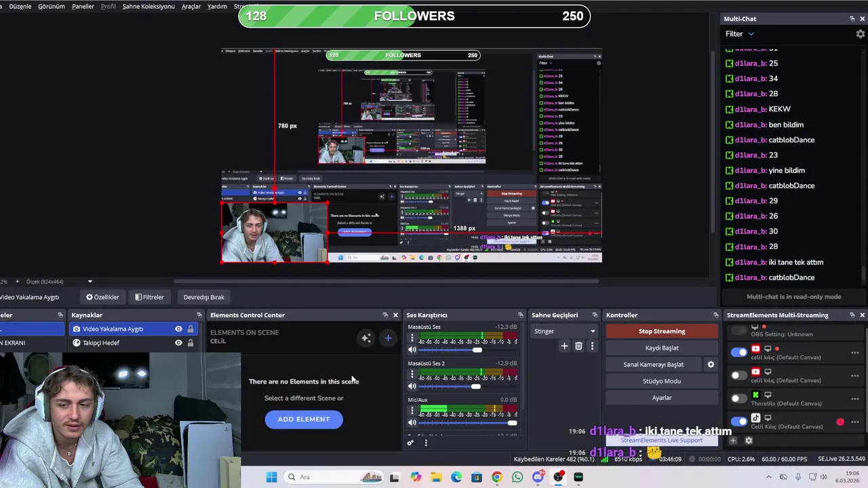Open options menu for Masaüstü Ses
The image size is (868, 488).
[412, 338]
